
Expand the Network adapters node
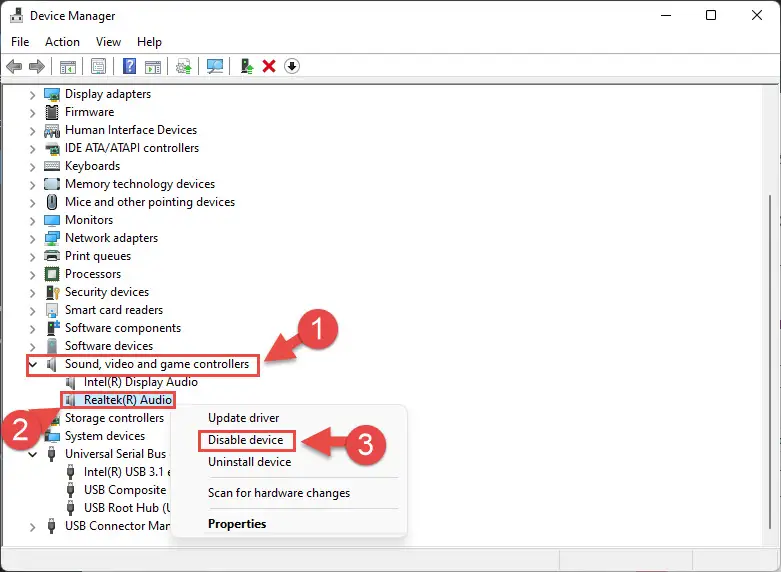(x=32, y=238)
